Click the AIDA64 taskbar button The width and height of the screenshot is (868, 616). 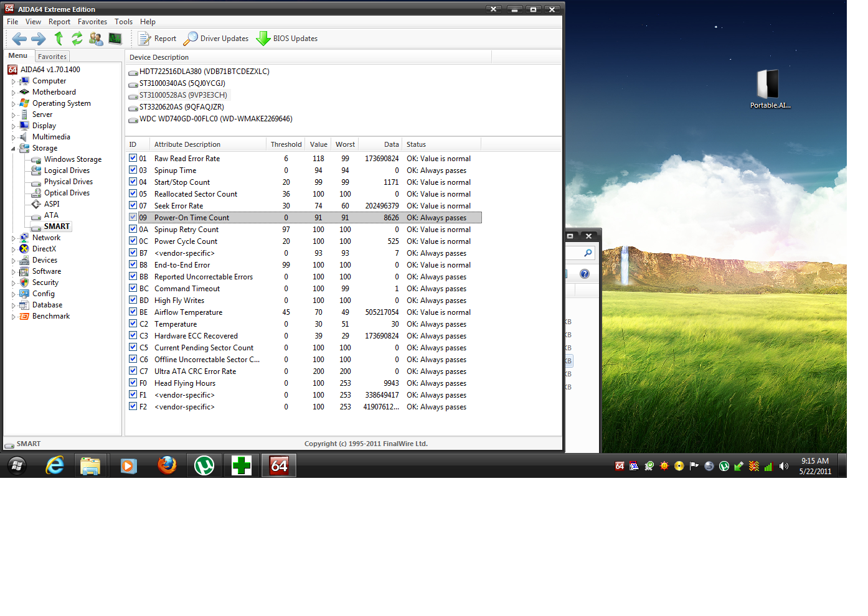(279, 465)
